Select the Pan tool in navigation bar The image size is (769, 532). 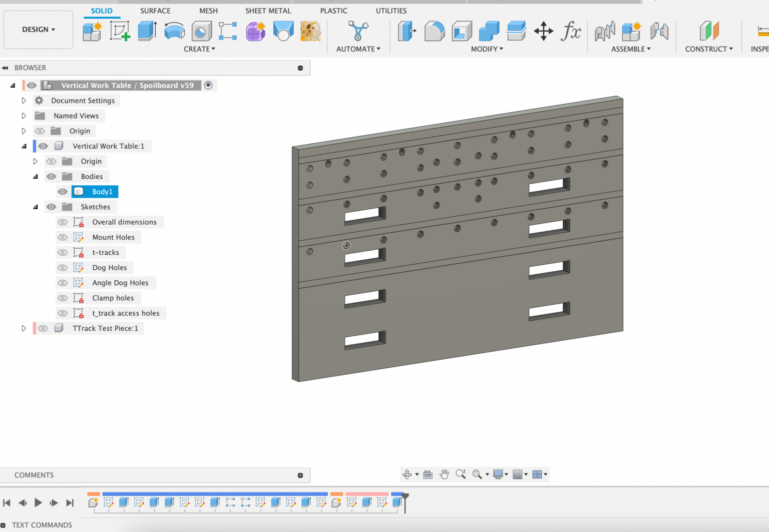445,474
